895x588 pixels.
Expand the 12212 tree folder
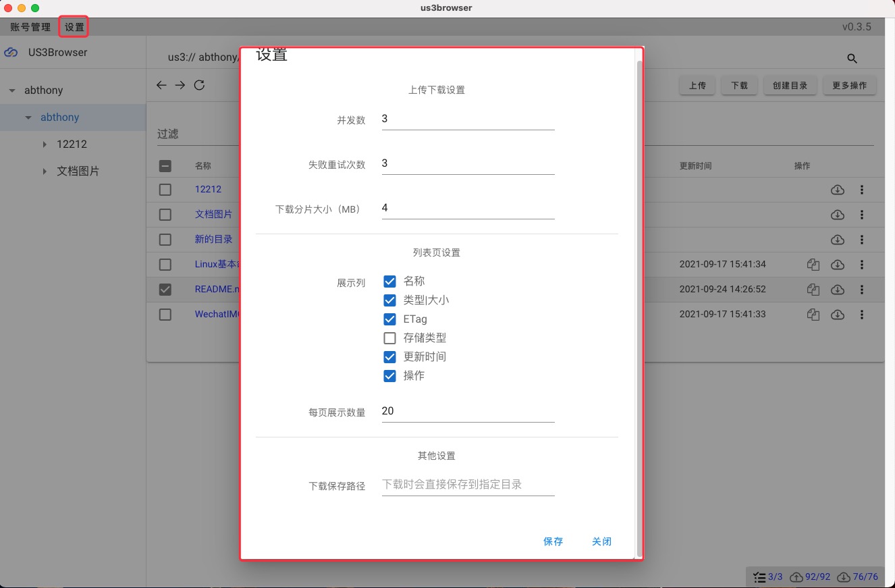coord(45,144)
